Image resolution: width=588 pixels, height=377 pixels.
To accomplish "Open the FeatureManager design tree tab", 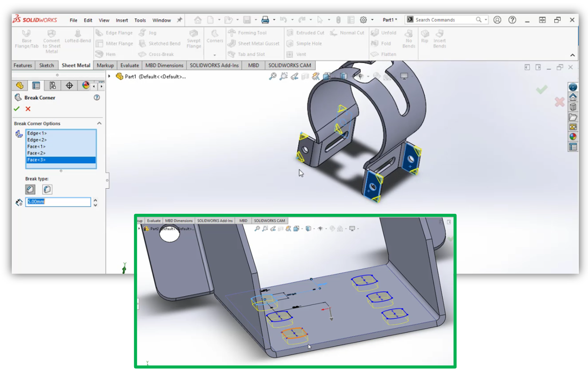I will tap(19, 85).
